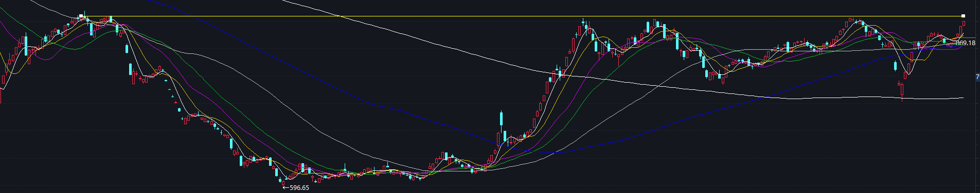Click the 596.65 lowest price label
This screenshot has height=193, width=980.
(299, 187)
